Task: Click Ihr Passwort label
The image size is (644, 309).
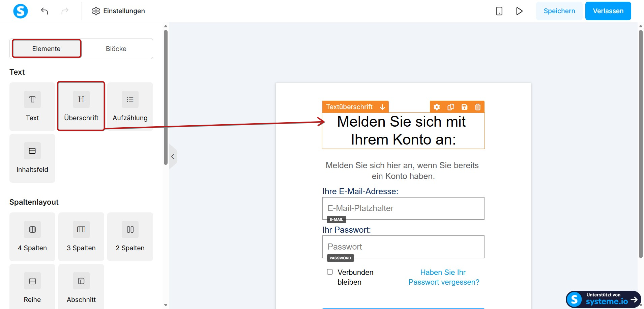Action: 347,230
